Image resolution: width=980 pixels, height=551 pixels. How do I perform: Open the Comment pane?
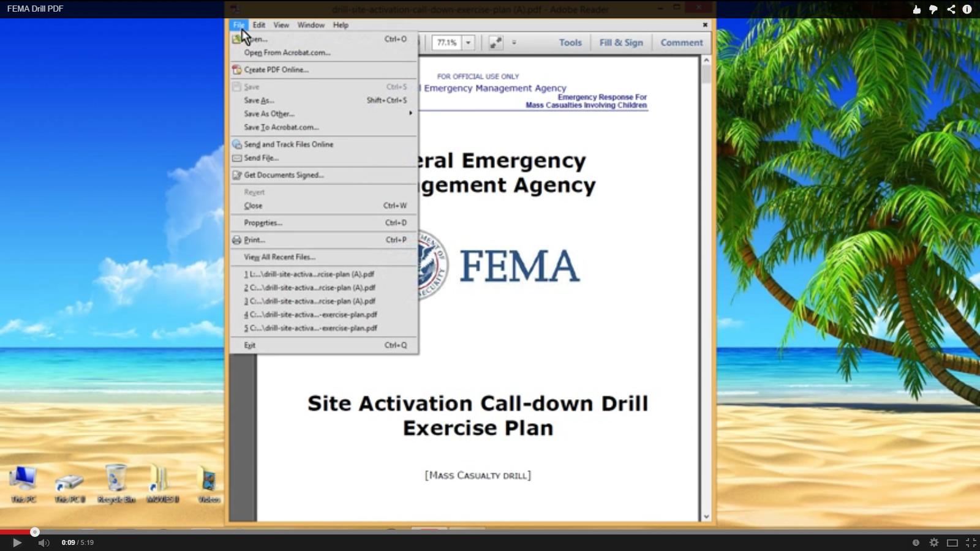coord(682,43)
